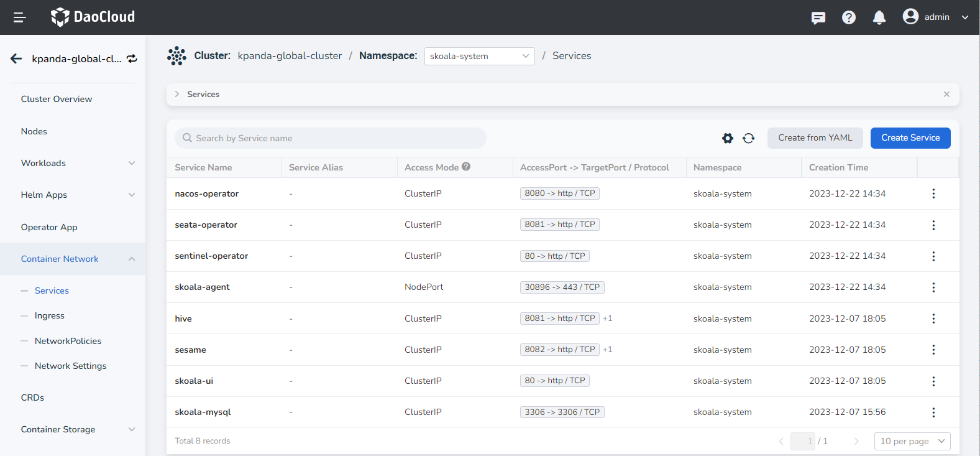Open the help question mark icon

click(848, 17)
